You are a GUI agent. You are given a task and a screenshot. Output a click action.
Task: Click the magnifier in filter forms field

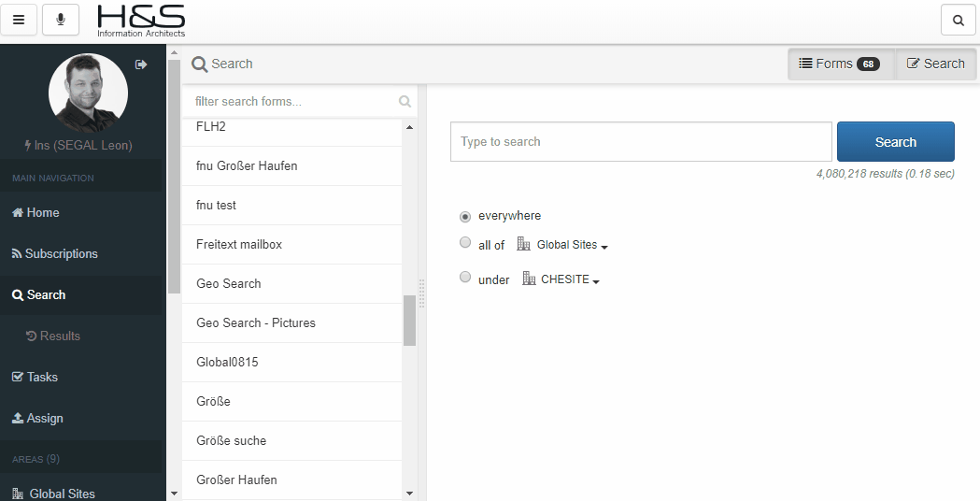[405, 102]
